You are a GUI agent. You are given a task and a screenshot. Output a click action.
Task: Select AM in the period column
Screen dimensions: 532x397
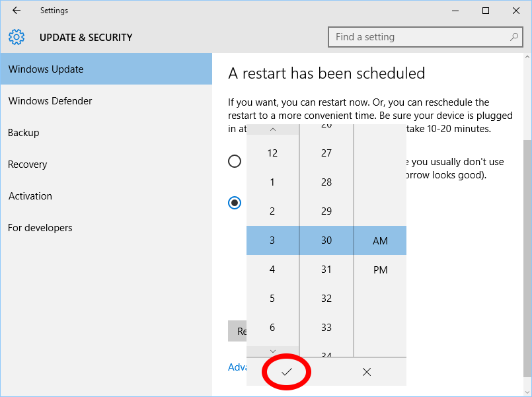380,240
